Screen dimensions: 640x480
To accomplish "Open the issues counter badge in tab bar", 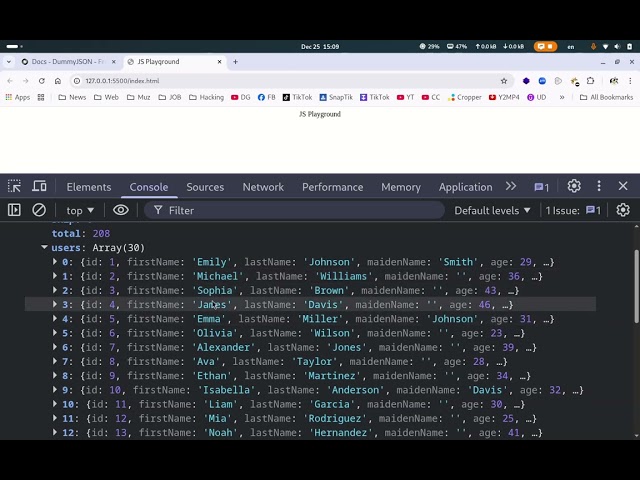I will pos(542,187).
